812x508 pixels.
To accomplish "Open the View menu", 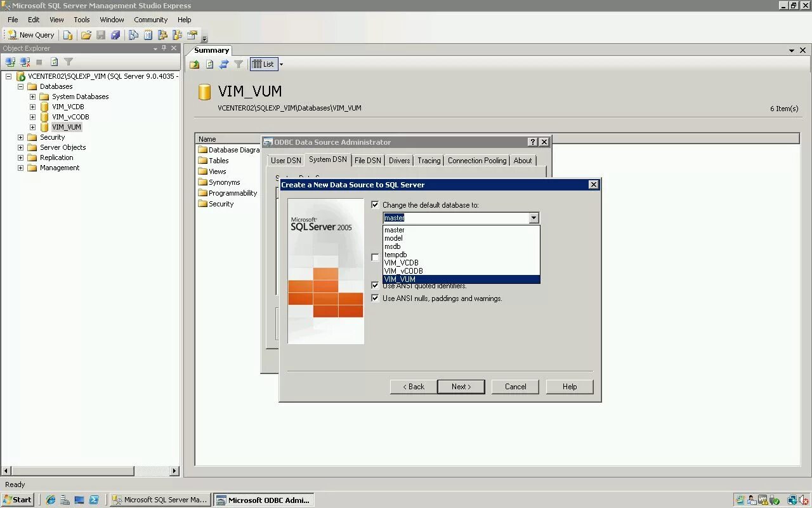I will click(x=56, y=20).
